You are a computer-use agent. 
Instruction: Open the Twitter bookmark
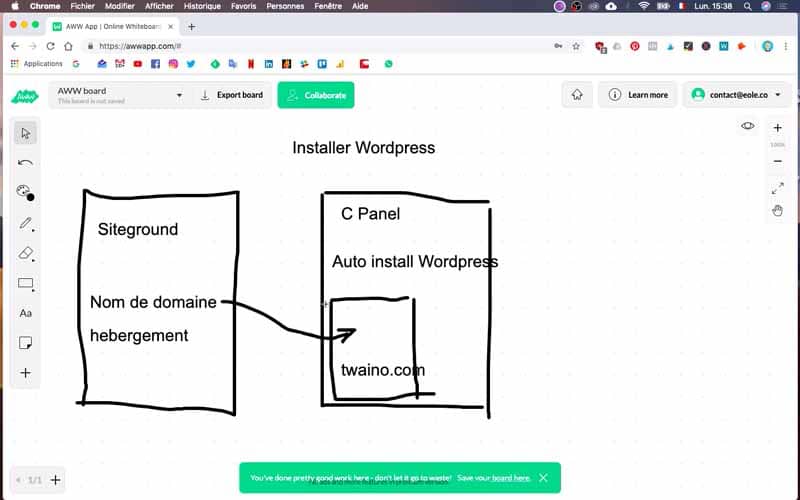191,64
